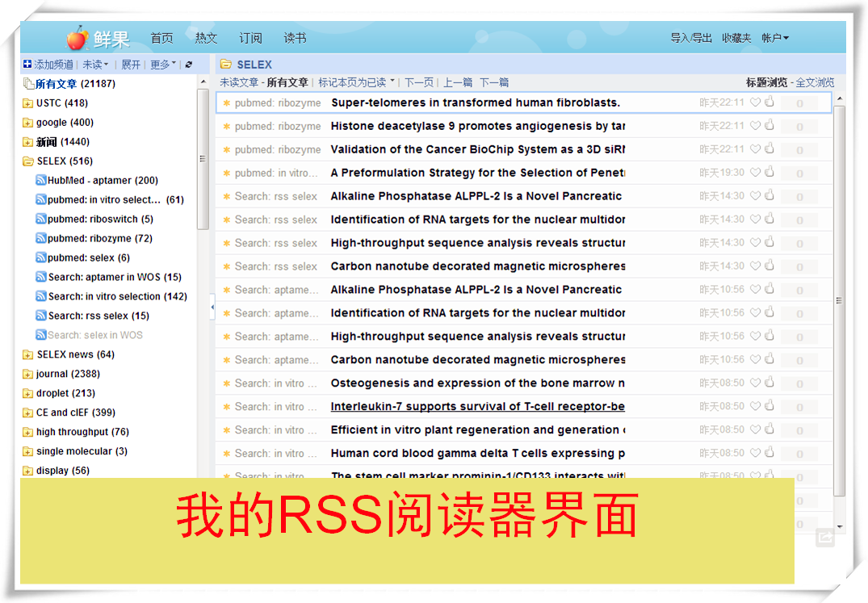Expand the droplet folder
868x603 pixels.
click(x=27, y=393)
